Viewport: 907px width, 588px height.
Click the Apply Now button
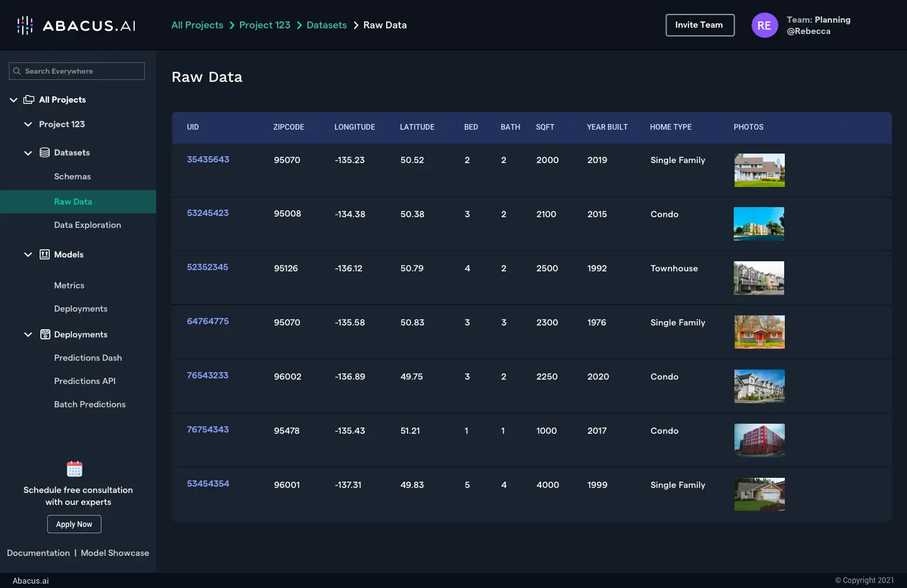74,524
